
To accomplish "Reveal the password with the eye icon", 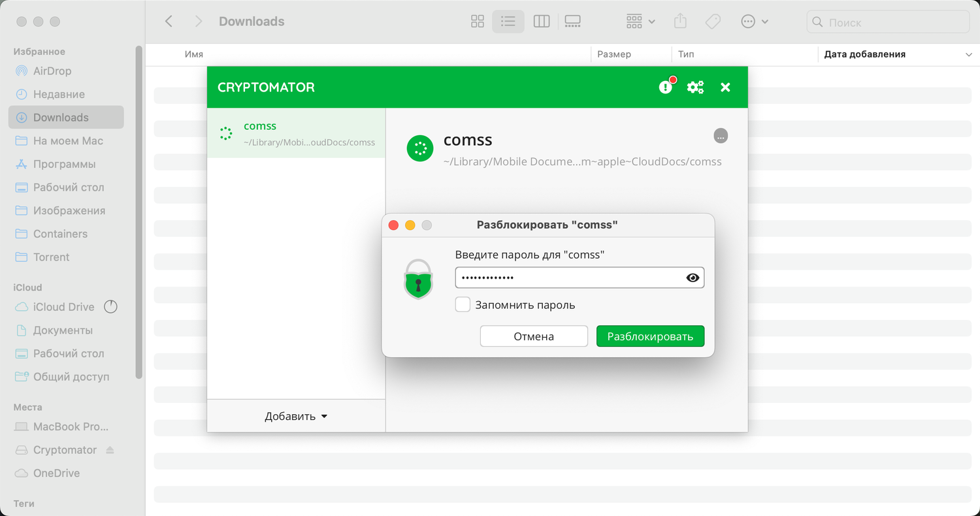I will (693, 278).
